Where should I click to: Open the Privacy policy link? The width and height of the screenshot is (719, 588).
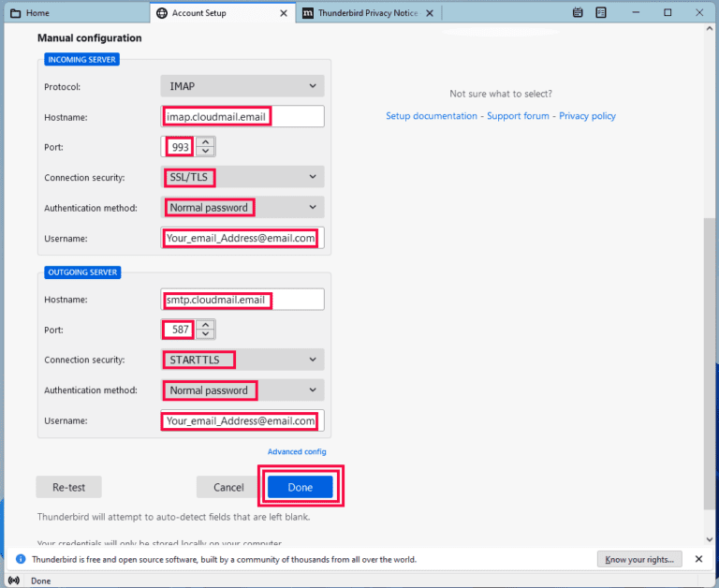tap(587, 116)
